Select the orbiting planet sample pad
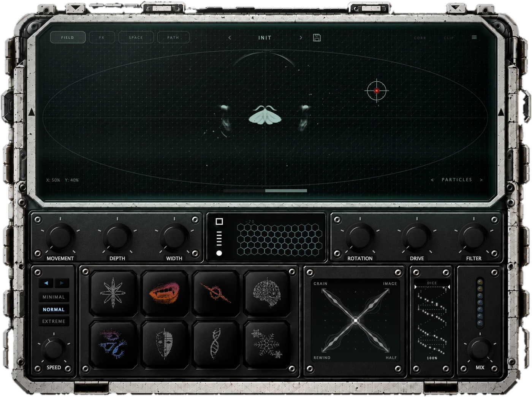 [215, 293]
